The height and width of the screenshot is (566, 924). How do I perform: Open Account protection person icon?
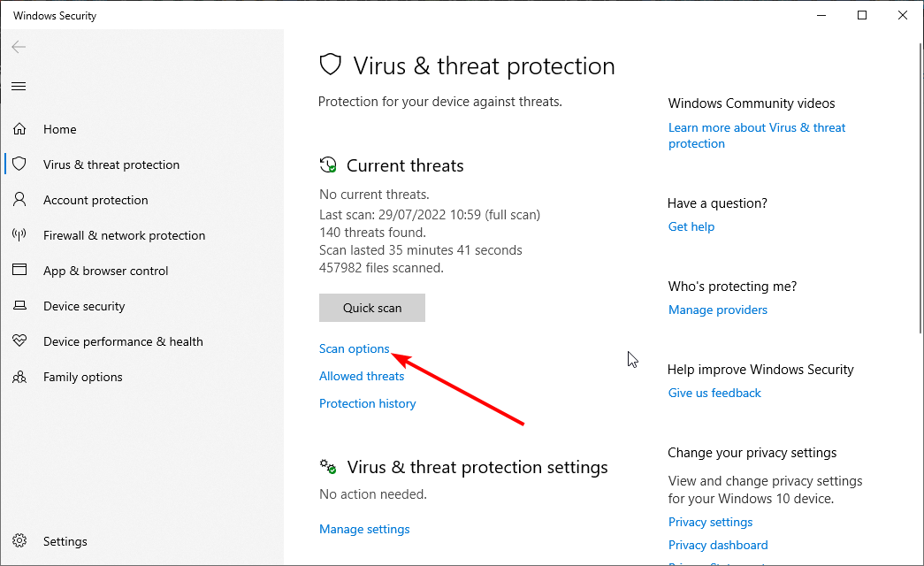[x=19, y=199]
